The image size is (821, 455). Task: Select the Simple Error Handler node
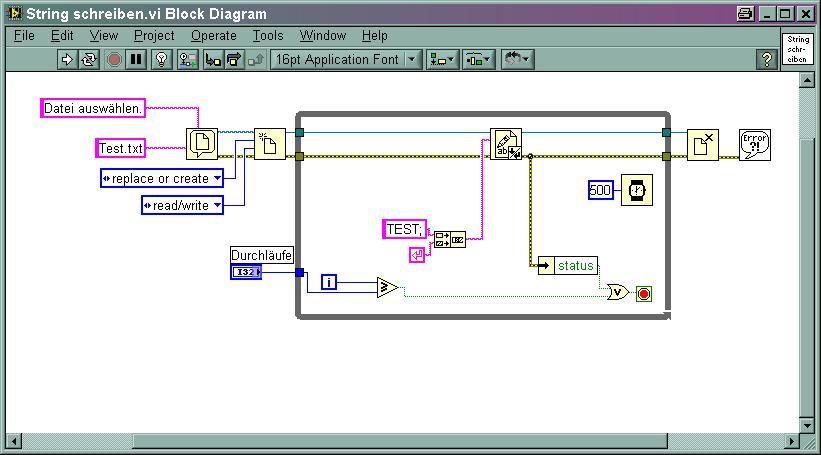755,145
